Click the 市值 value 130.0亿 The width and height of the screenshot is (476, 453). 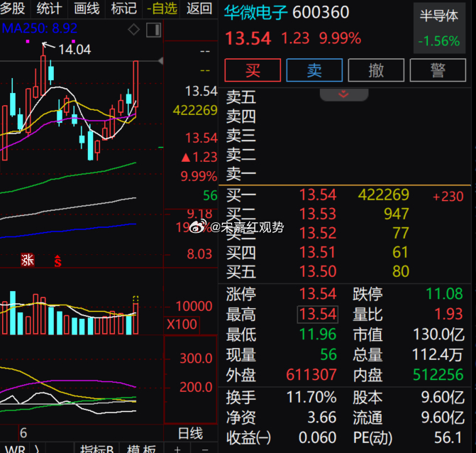click(x=439, y=334)
